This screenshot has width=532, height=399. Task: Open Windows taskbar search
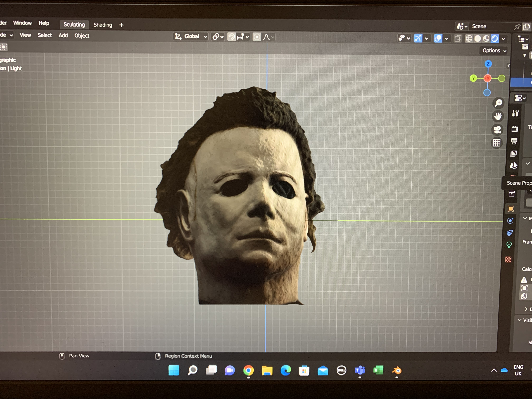[x=193, y=370]
